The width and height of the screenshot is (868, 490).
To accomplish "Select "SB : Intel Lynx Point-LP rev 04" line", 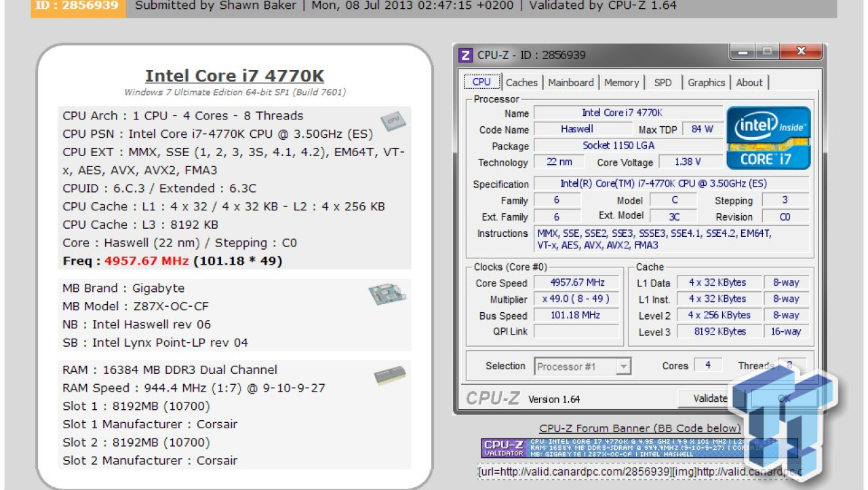I will [155, 343].
